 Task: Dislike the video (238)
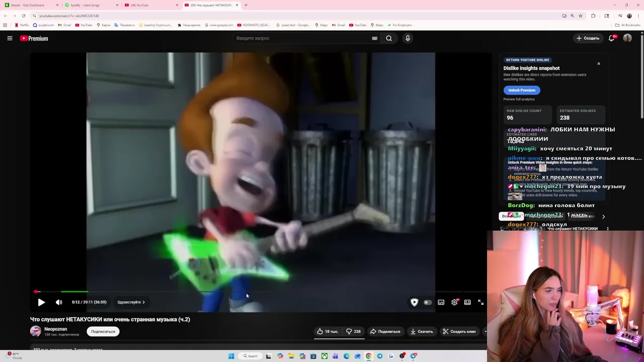(353, 331)
